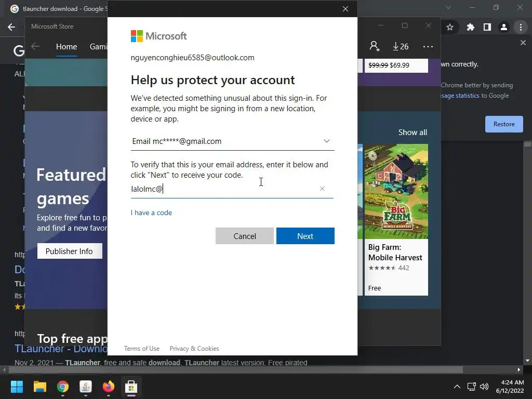Open the Windows Start menu

pyautogui.click(x=17, y=387)
